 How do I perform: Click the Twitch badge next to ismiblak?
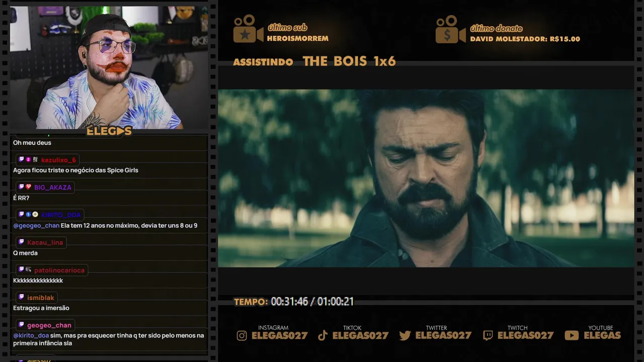pyautogui.click(x=22, y=297)
